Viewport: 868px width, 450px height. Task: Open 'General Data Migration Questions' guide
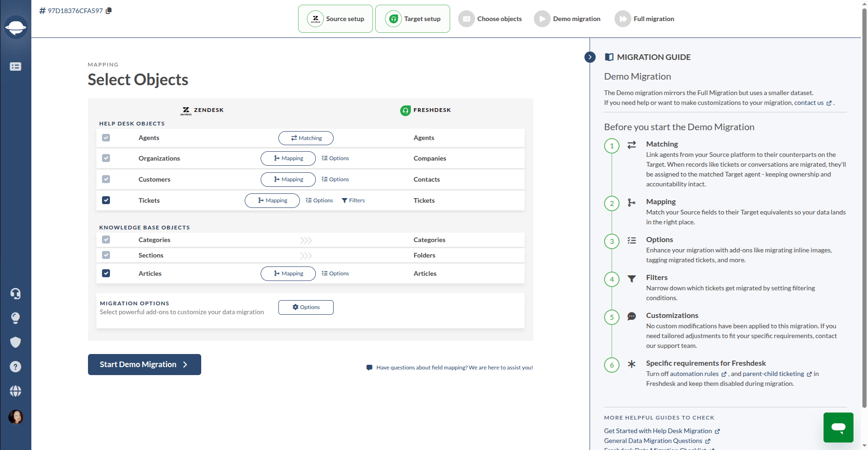tap(657, 441)
